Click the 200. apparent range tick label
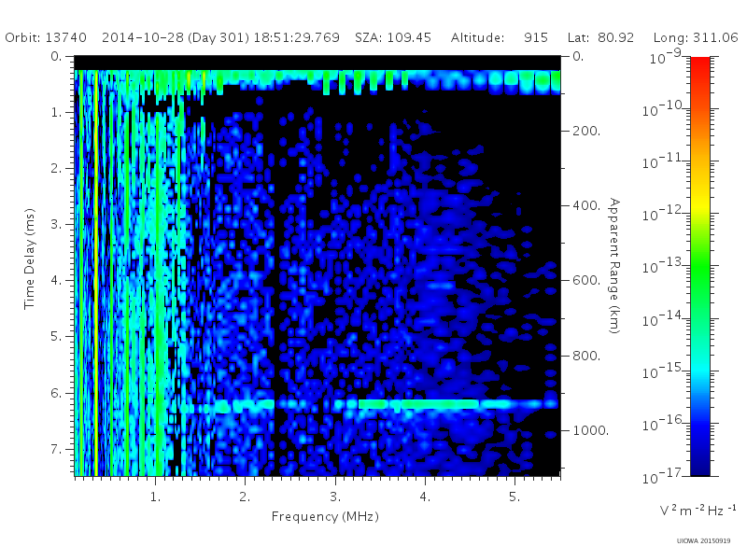747x560 pixels. (x=586, y=131)
